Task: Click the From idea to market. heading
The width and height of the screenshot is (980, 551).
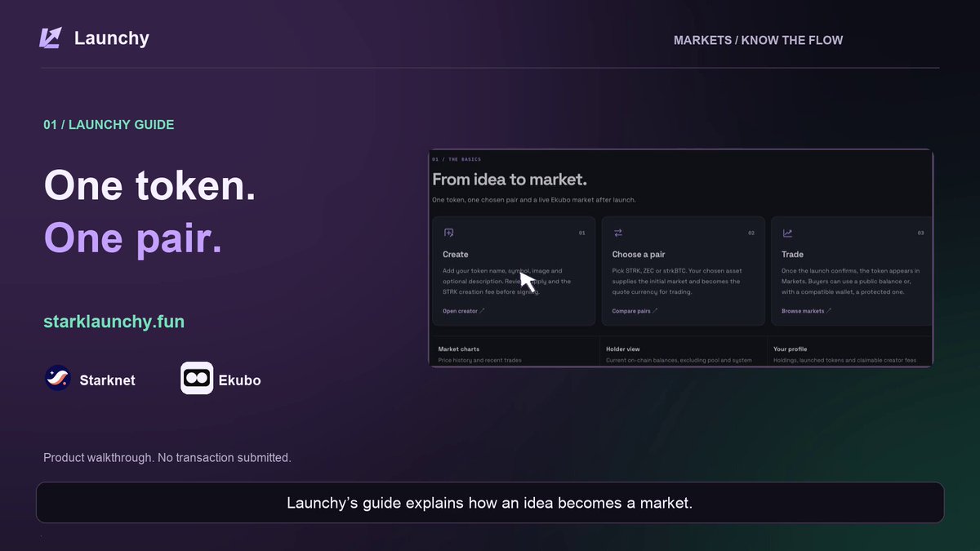Action: (x=510, y=180)
